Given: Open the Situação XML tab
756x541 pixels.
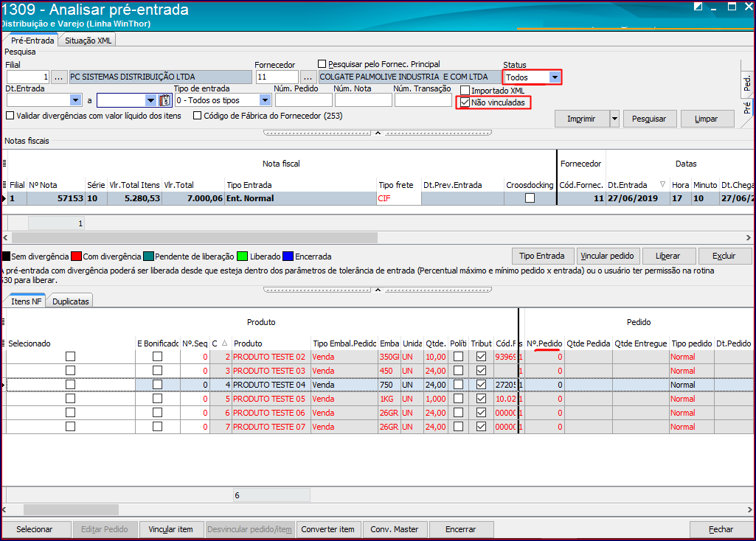Looking at the screenshot, I should click(x=88, y=41).
